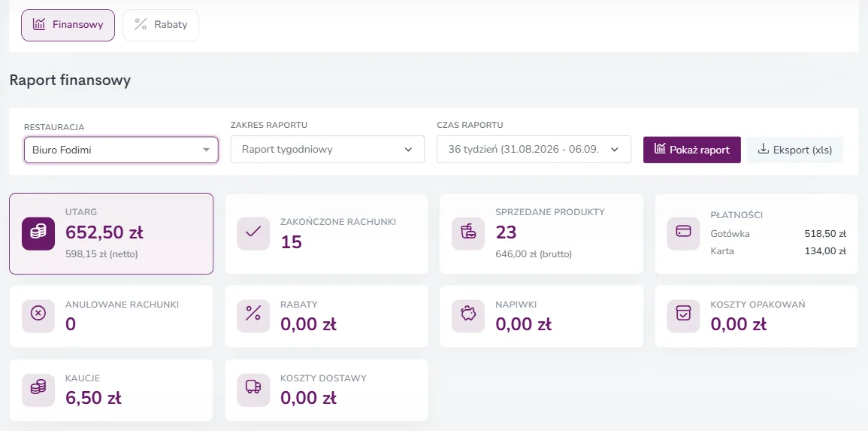868x431 pixels.
Task: Click the Zakończone rachunki count 15
Action: 291,242
